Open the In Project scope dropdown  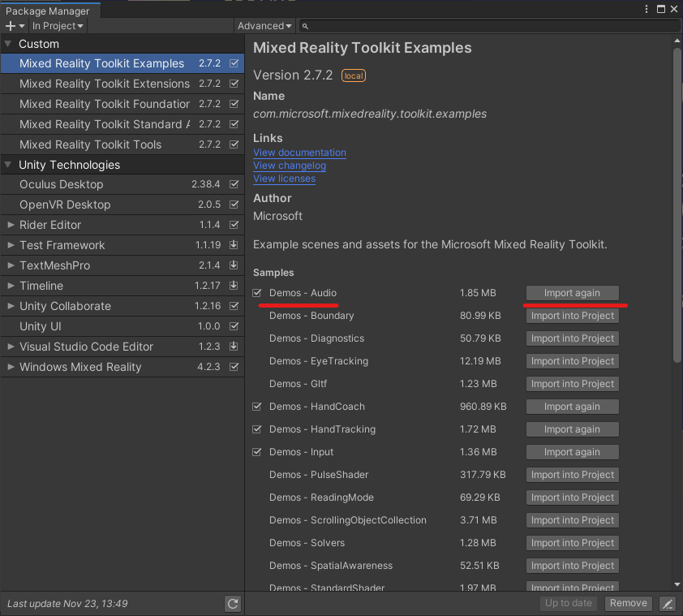pyautogui.click(x=58, y=26)
